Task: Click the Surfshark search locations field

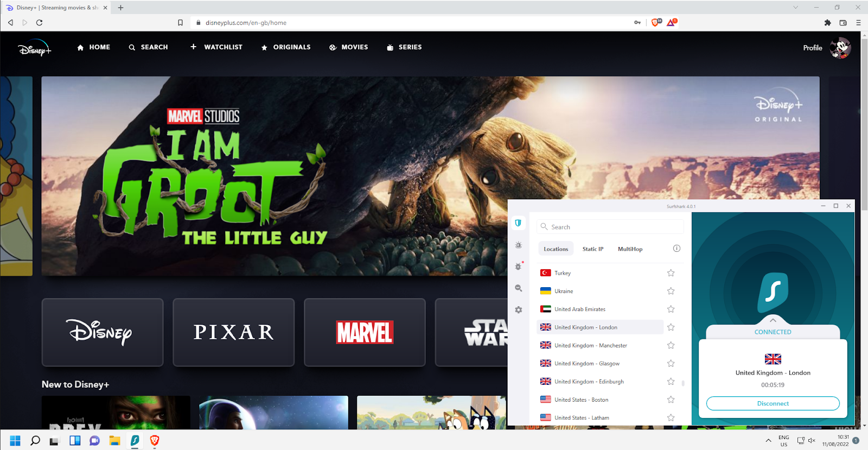Action: point(610,227)
